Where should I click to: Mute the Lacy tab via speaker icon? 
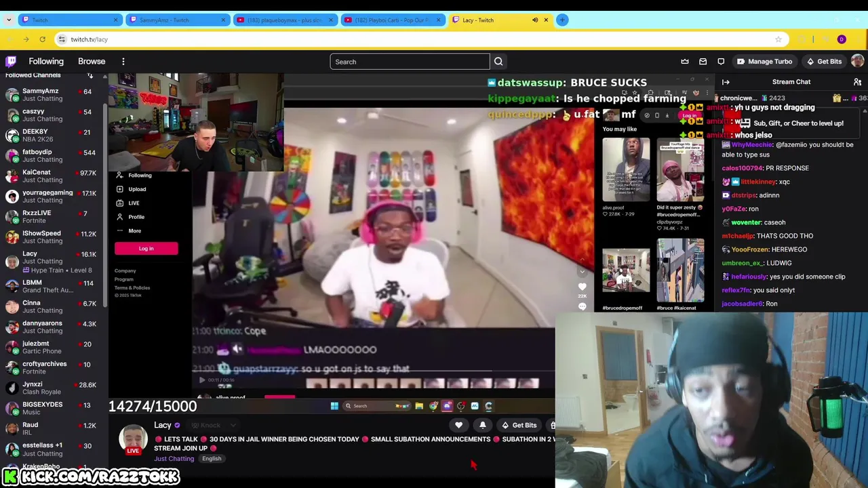click(535, 20)
